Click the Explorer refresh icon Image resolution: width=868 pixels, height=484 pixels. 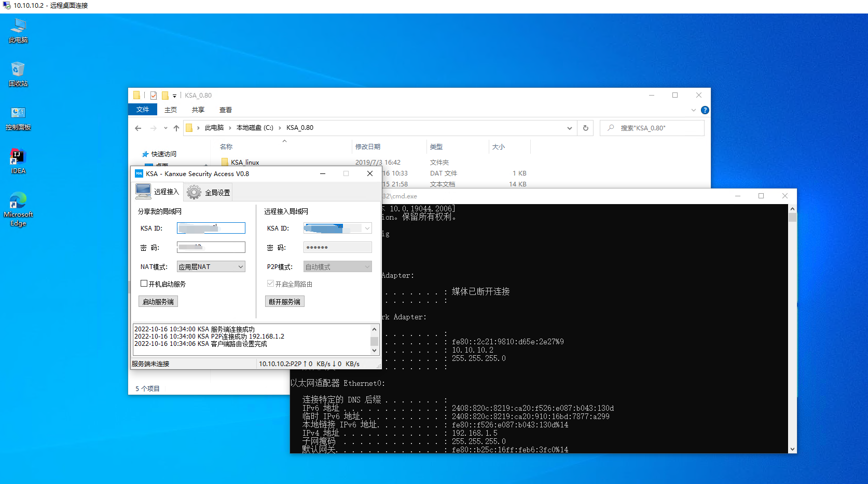[x=586, y=128]
